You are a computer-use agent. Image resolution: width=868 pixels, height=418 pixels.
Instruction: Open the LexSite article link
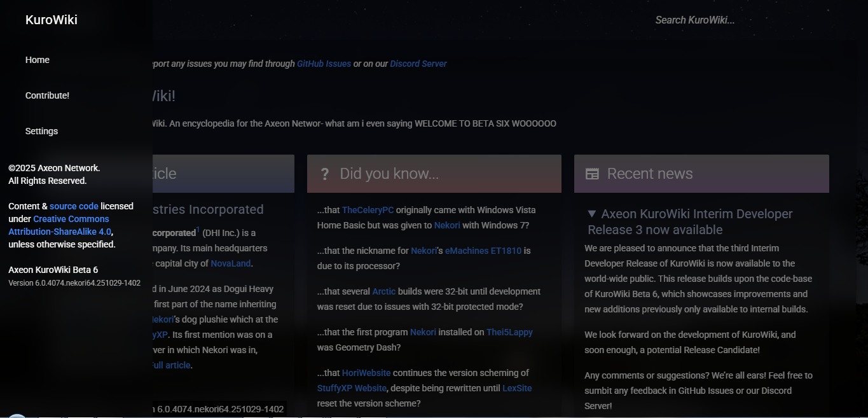[x=517, y=388]
